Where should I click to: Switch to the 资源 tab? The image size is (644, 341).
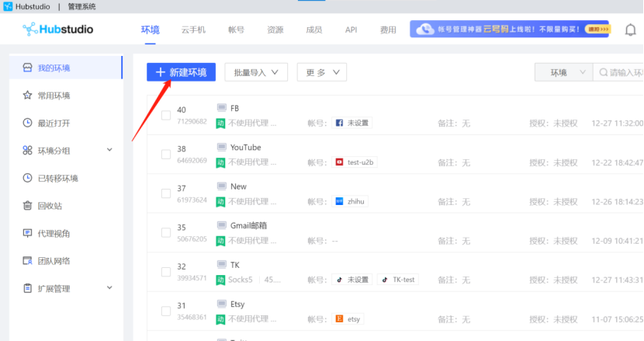275,30
